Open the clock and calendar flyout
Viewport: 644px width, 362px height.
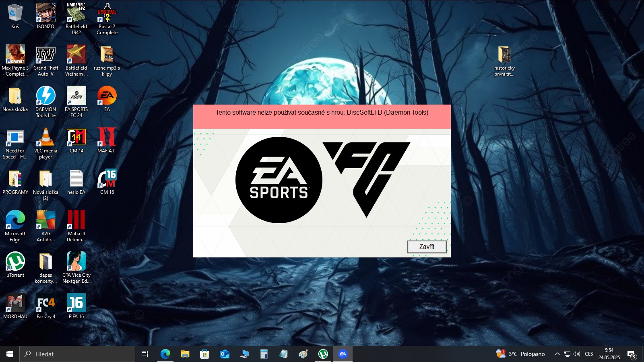point(609,354)
